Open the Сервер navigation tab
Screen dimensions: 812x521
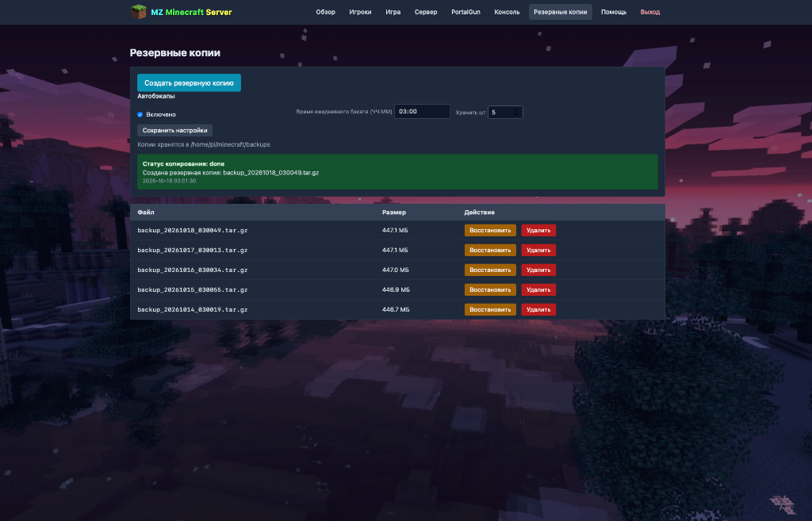tap(426, 12)
